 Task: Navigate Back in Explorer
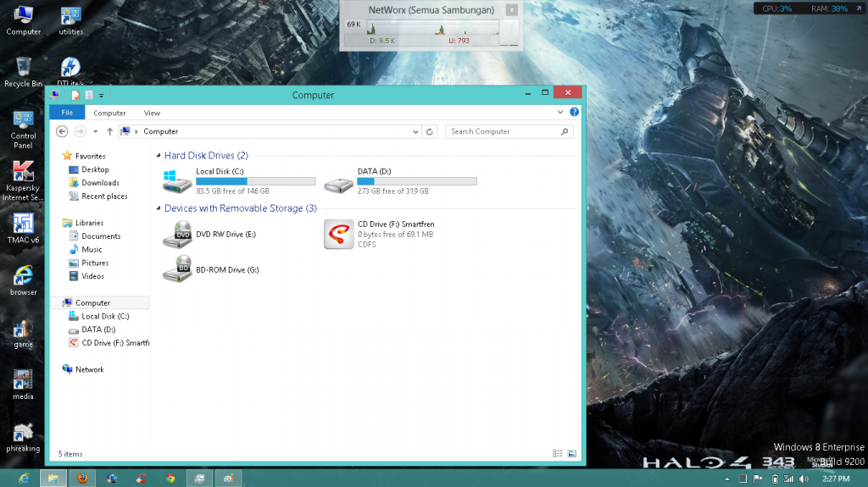pos(62,132)
